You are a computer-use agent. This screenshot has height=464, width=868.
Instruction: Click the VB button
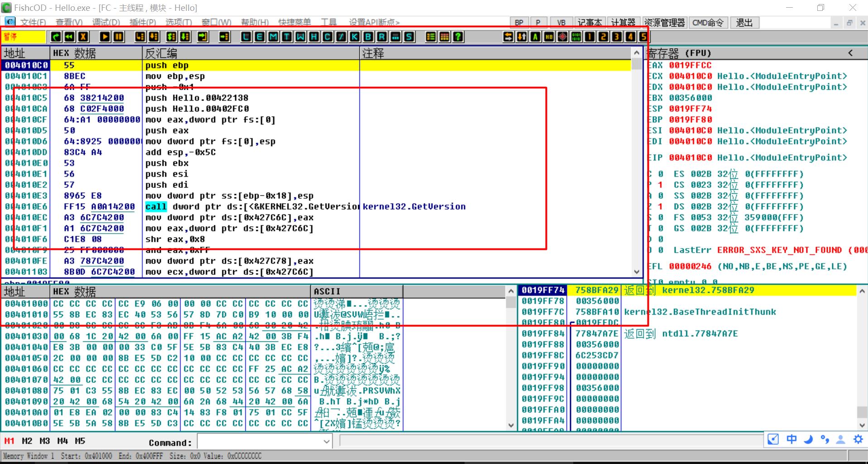(561, 23)
